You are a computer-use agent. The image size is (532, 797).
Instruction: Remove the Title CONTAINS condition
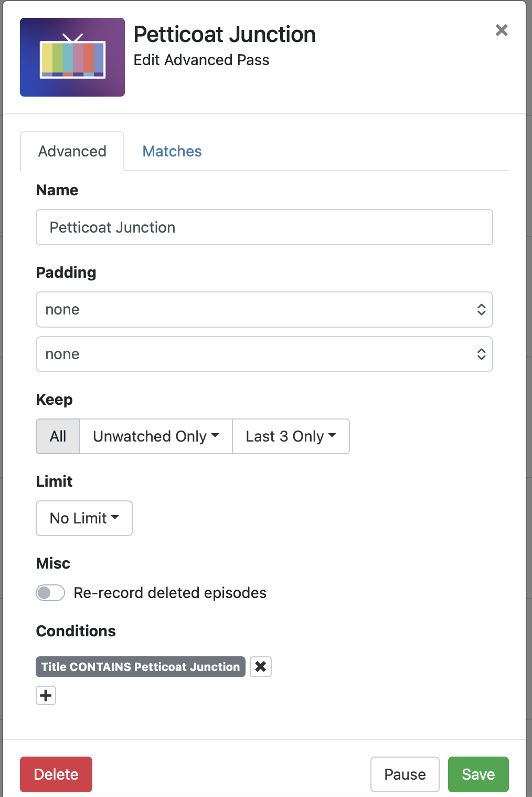[x=260, y=667]
